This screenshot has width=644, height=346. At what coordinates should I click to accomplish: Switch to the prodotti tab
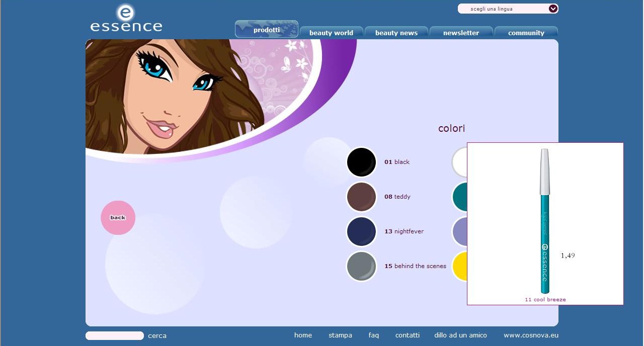(267, 29)
